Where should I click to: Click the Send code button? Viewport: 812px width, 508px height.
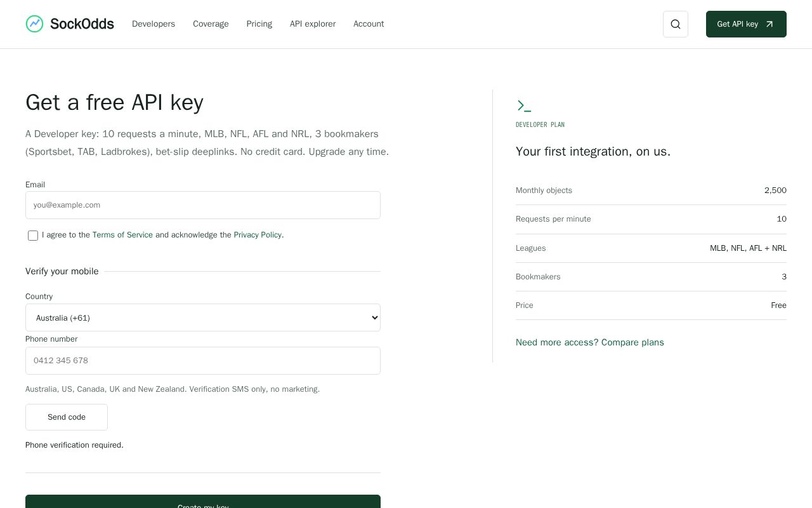(67, 417)
